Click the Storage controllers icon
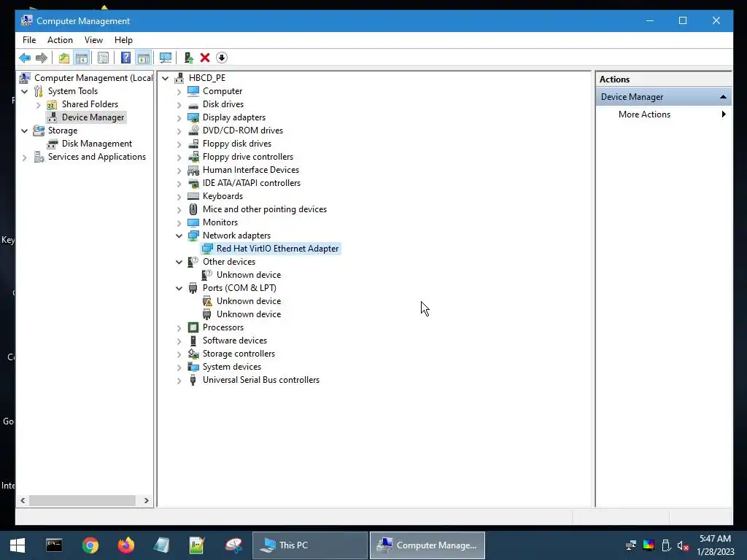Screen dimensions: 747x560 [x=193, y=354]
